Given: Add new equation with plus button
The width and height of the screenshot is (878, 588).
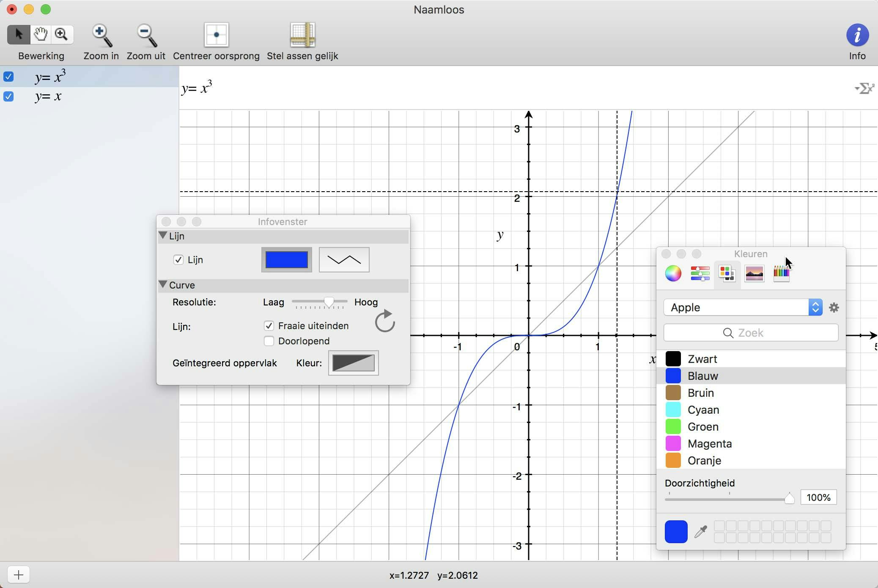Looking at the screenshot, I should click(x=18, y=574).
